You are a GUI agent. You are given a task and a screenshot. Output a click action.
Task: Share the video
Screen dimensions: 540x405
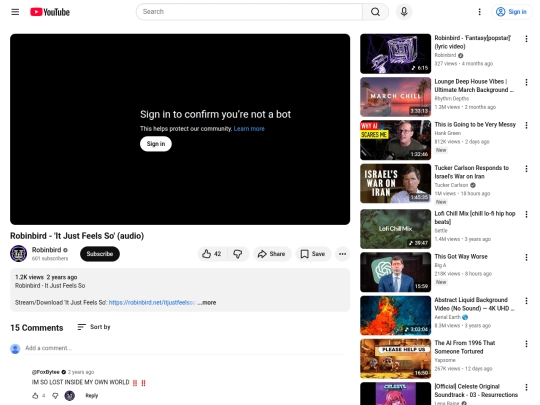click(272, 254)
